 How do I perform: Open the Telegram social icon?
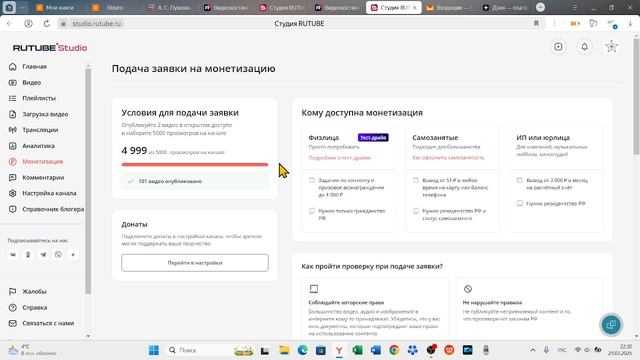(43, 255)
